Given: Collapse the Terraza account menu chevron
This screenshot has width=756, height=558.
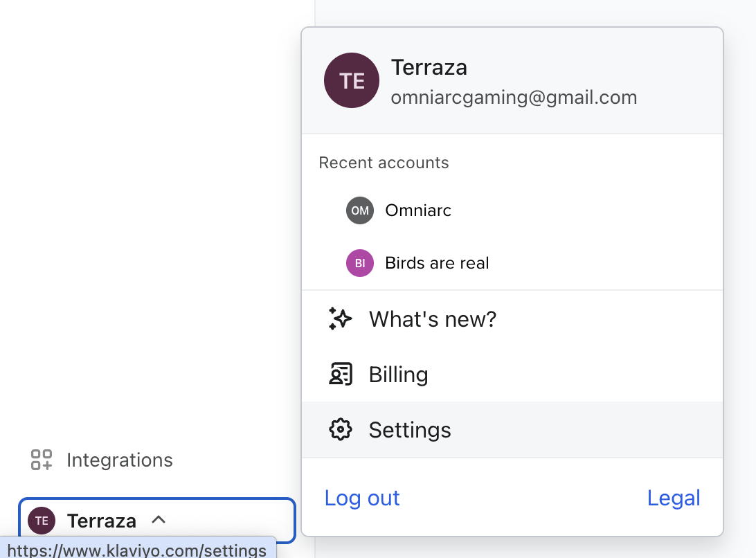Looking at the screenshot, I should pyautogui.click(x=159, y=519).
